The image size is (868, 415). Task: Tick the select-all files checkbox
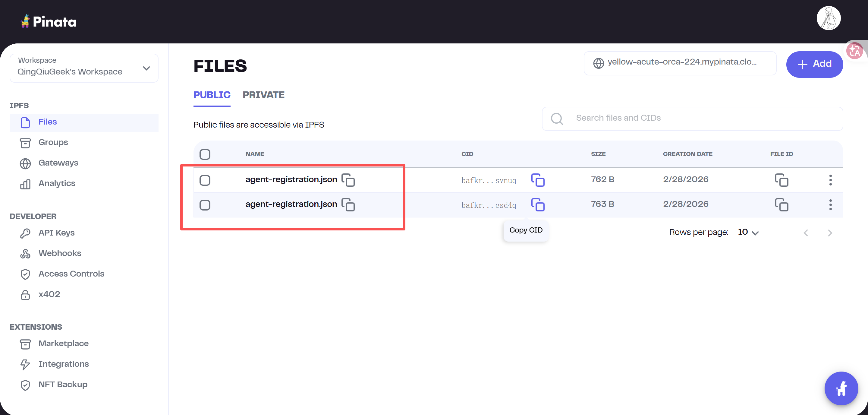205,154
